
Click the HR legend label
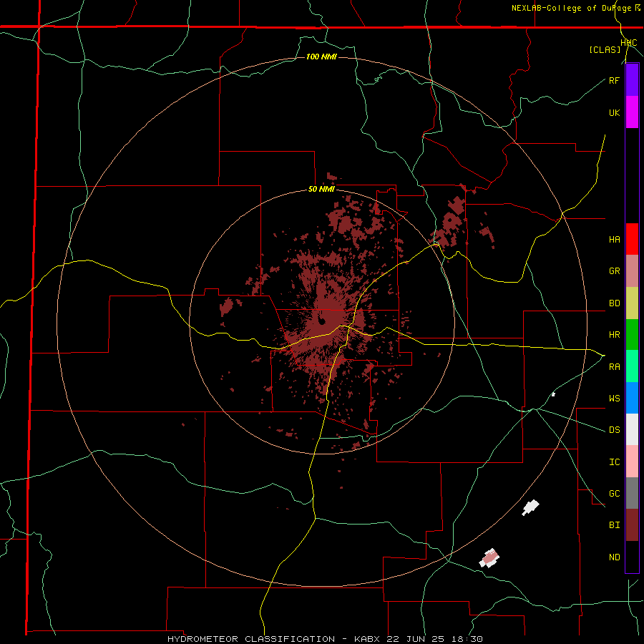click(x=614, y=335)
